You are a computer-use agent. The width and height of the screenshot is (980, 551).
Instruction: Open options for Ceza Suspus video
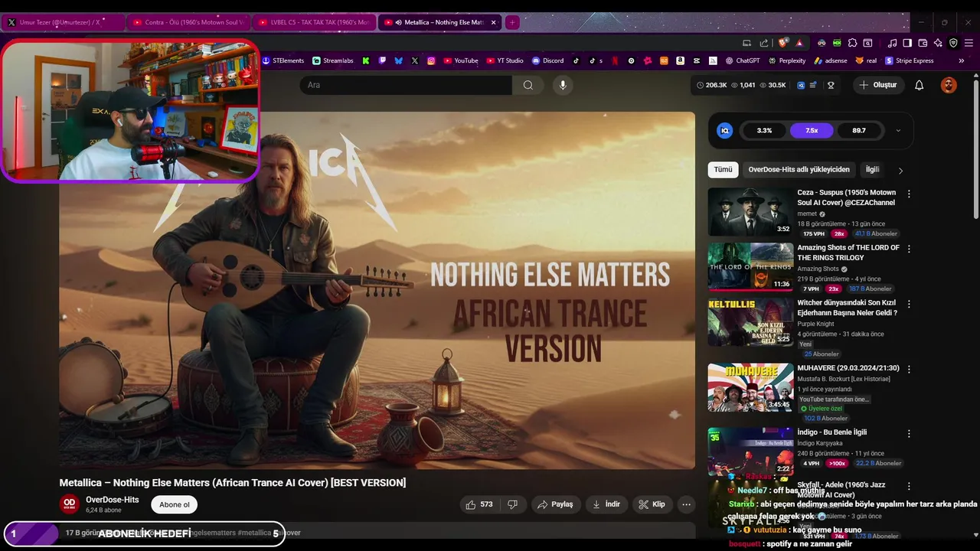(x=909, y=194)
